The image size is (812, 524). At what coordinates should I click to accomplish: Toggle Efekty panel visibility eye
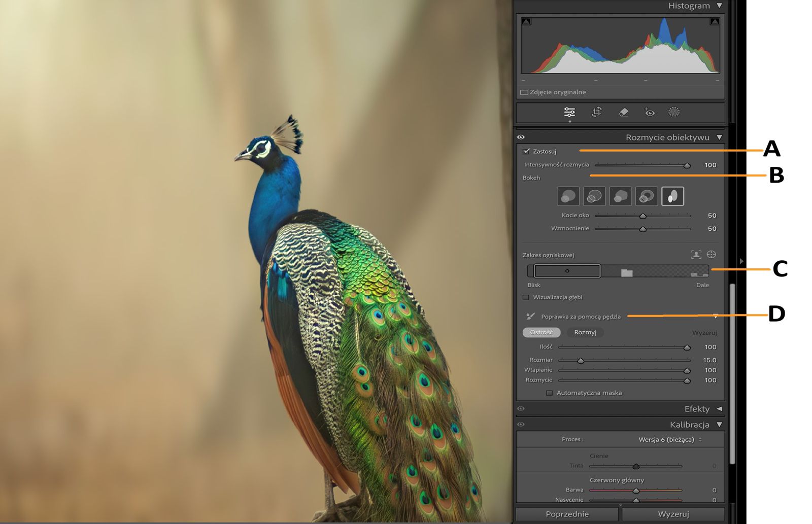click(x=521, y=408)
